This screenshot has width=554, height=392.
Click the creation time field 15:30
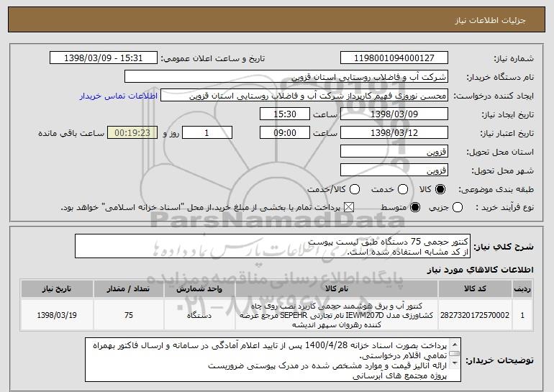(x=285, y=114)
